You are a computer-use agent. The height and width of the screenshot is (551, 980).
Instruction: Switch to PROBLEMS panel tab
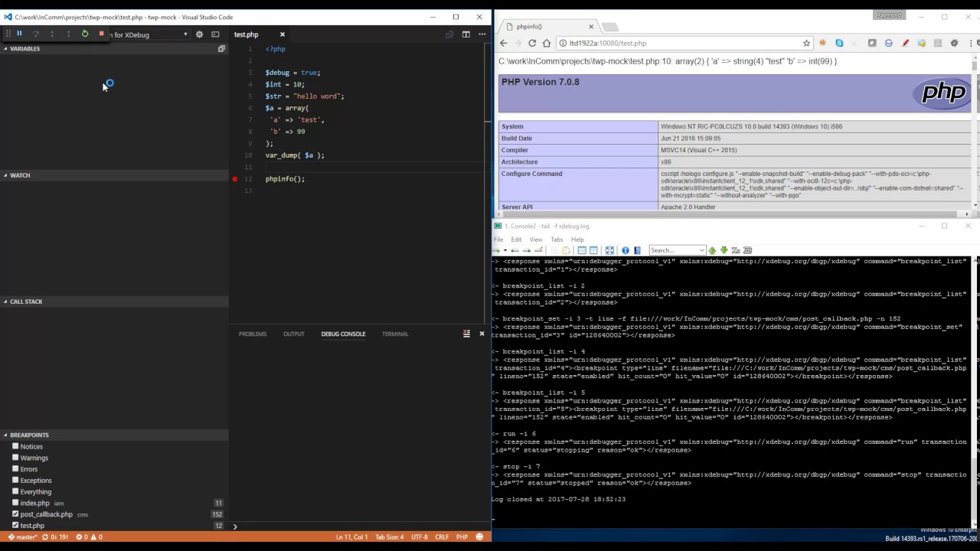click(253, 334)
